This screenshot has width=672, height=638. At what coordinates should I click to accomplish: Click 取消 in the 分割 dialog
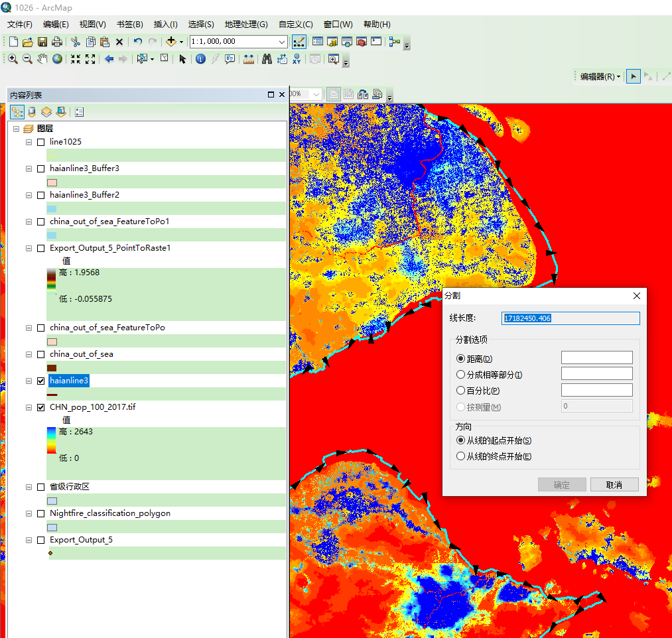coord(614,485)
